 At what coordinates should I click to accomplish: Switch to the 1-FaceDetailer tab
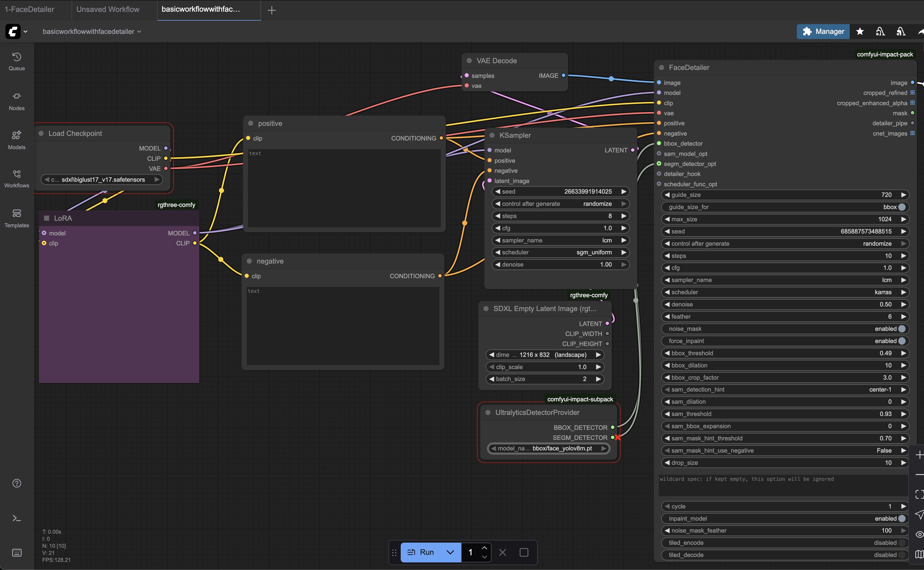tap(29, 9)
